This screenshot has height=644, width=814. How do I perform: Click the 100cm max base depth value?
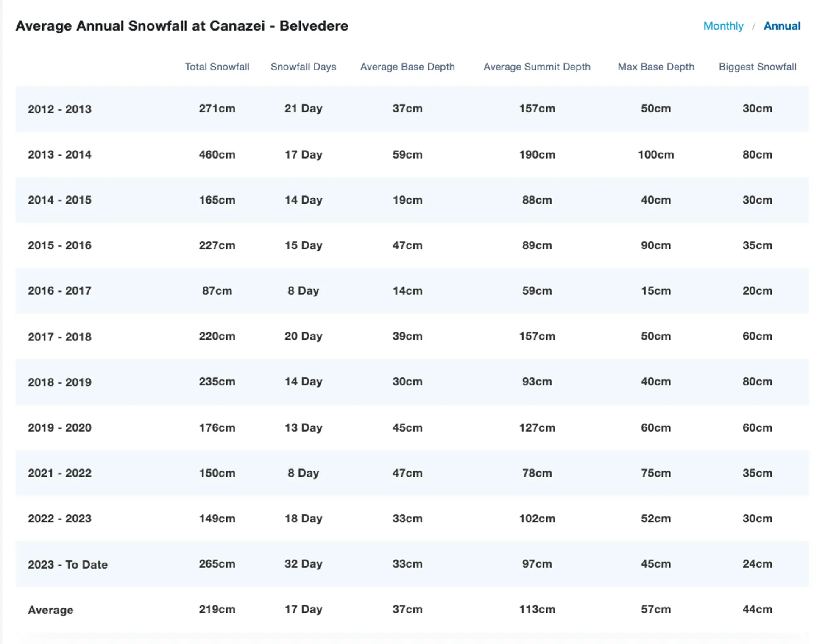[x=656, y=154]
